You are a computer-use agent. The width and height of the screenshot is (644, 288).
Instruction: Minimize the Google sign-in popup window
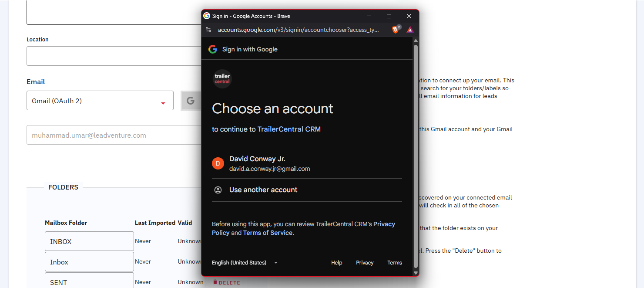[369, 16]
